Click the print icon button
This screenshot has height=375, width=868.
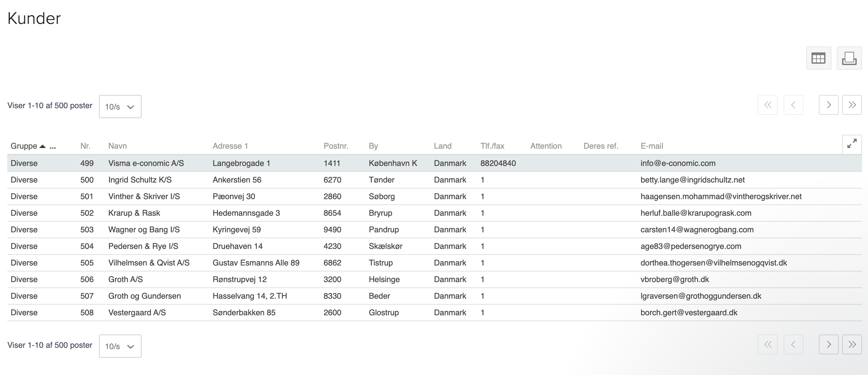(849, 58)
